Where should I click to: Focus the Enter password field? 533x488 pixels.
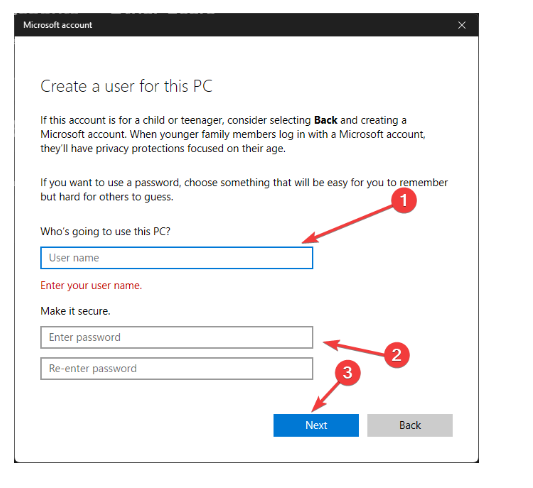coord(176,337)
